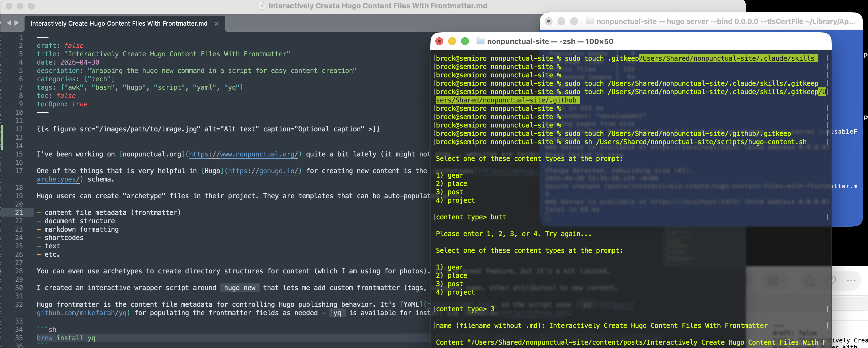Click the categories ["tech"] line
The width and height of the screenshot is (868, 348).
76,79
